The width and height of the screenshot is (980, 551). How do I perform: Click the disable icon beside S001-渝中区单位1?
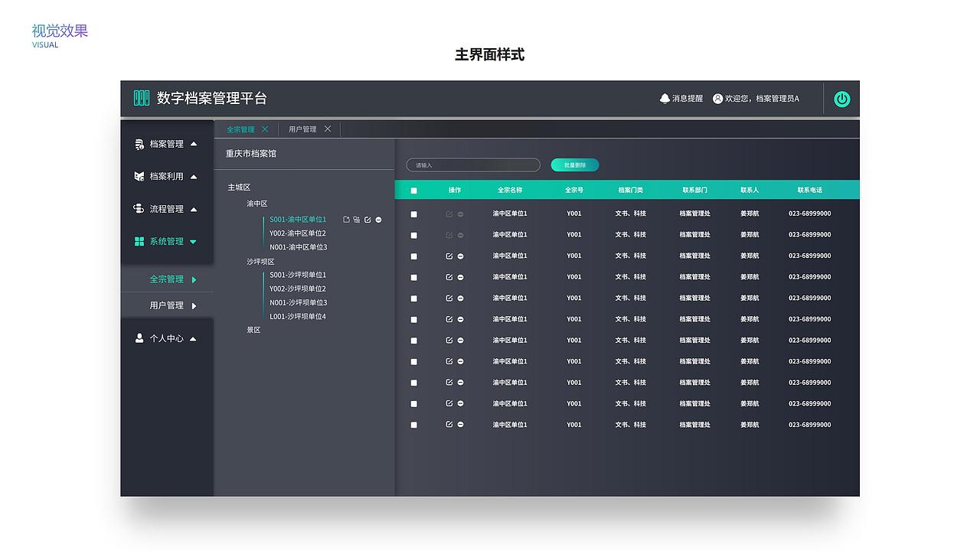[378, 220]
